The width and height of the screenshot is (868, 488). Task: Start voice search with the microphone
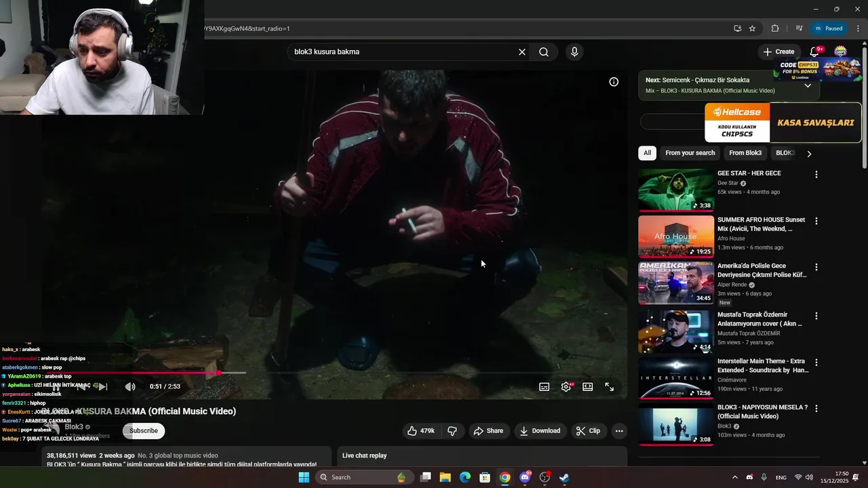click(574, 52)
